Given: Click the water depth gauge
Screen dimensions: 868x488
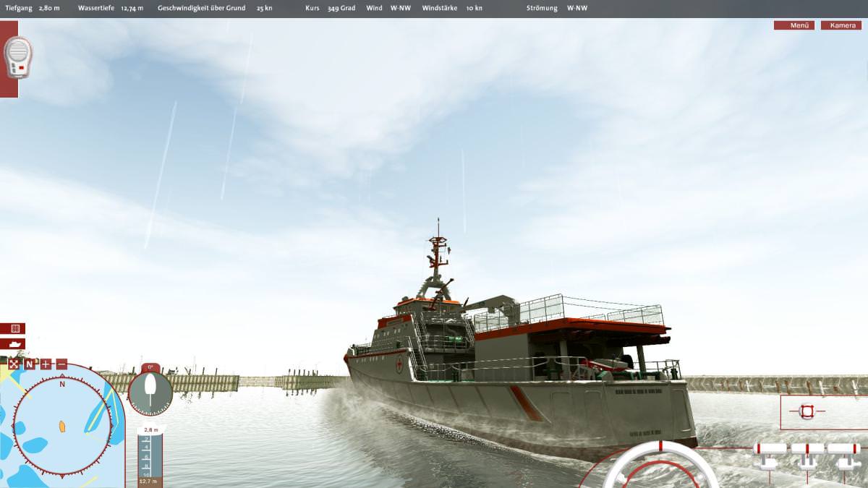Looking at the screenshot, I should click(x=150, y=455).
